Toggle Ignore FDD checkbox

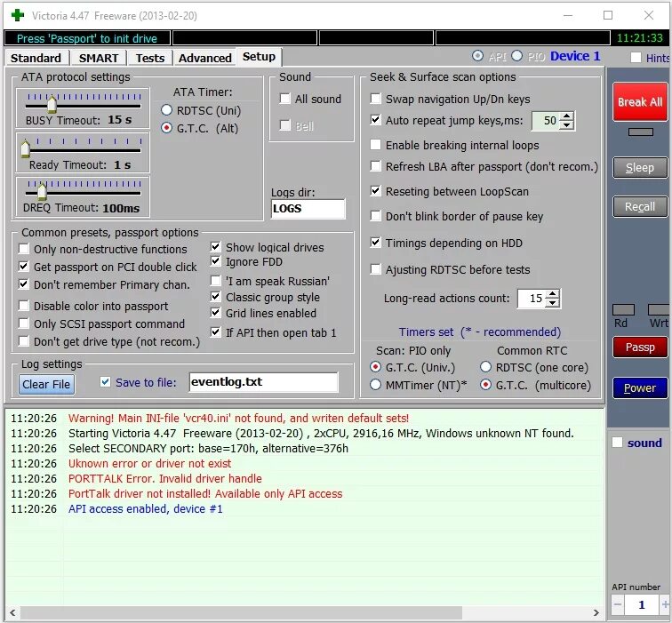point(216,261)
